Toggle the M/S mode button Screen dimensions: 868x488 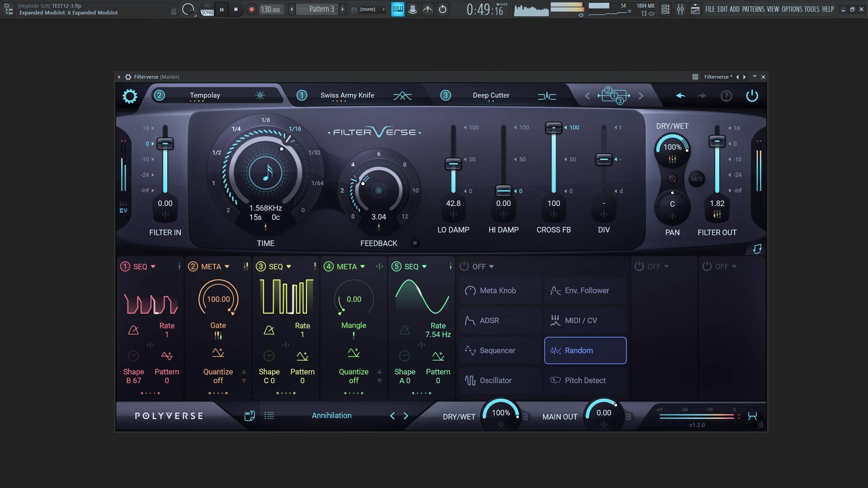697,179
